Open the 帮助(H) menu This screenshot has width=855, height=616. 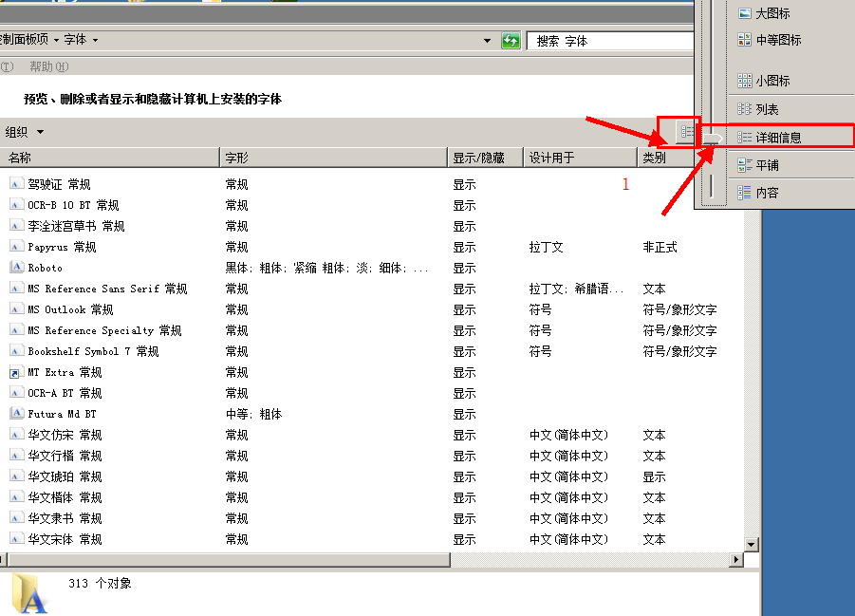[48, 66]
